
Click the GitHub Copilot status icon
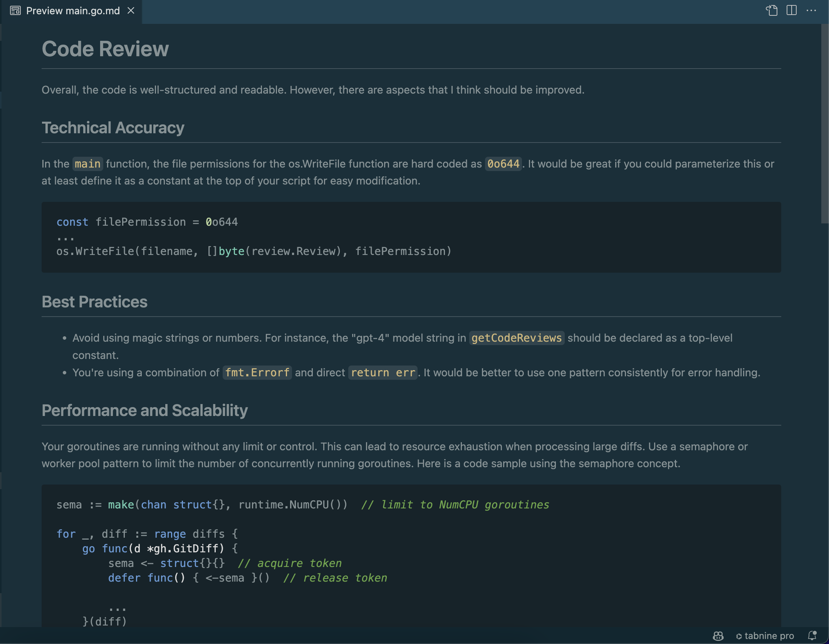click(x=718, y=636)
